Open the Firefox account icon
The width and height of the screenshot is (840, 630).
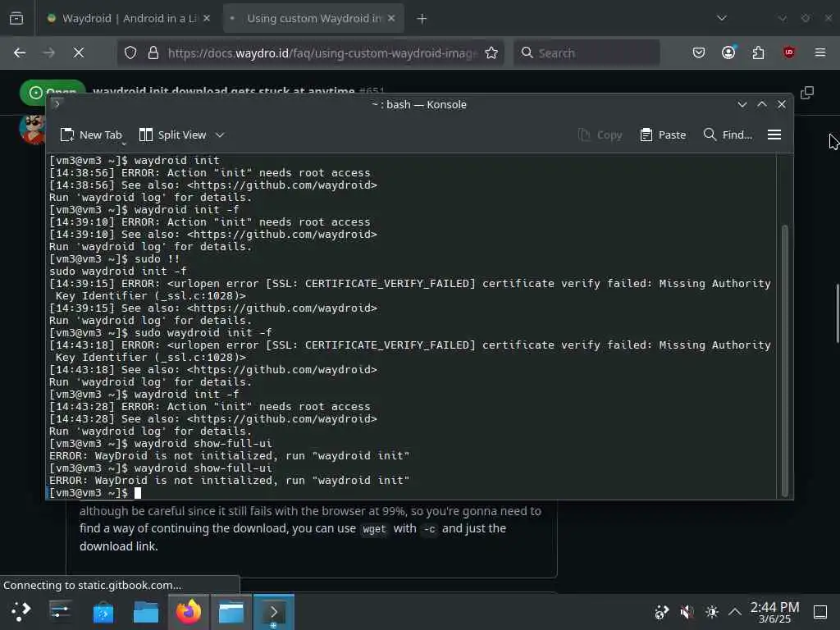tap(728, 52)
